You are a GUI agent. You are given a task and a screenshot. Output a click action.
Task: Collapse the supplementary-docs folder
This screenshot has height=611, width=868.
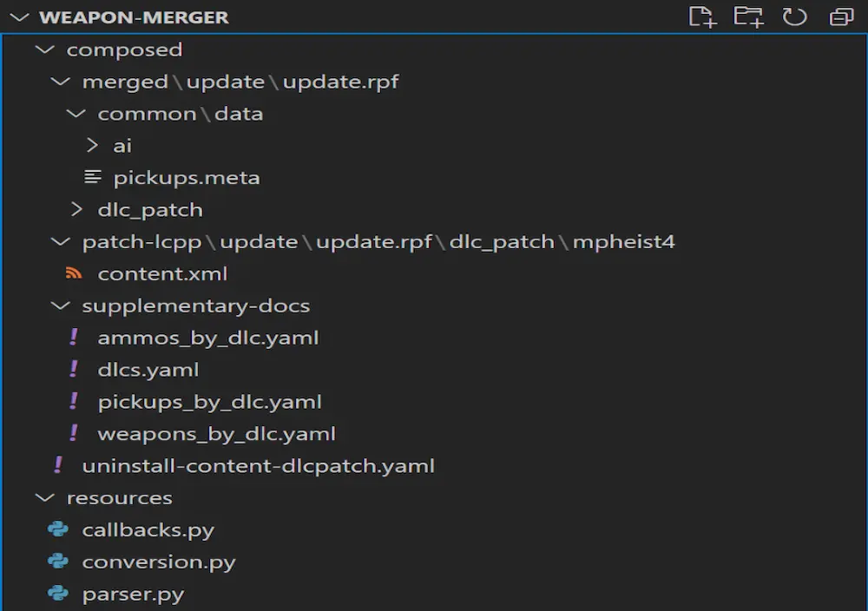61,305
